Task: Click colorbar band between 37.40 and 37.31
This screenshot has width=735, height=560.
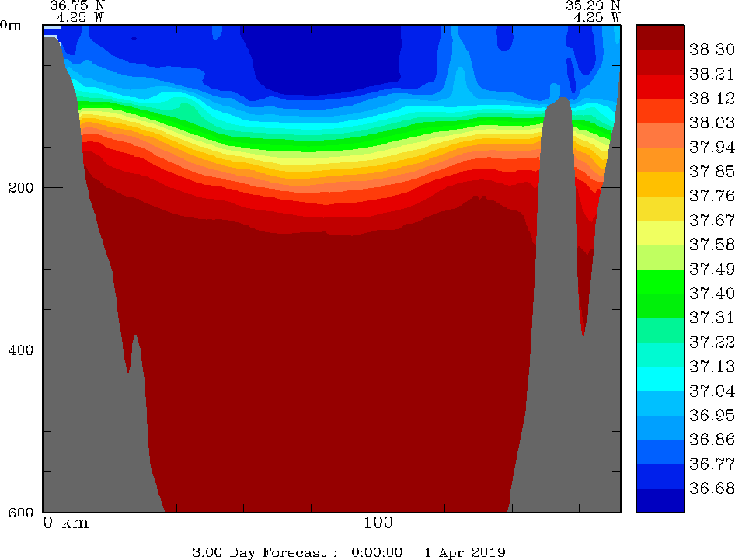Action: [x=660, y=305]
